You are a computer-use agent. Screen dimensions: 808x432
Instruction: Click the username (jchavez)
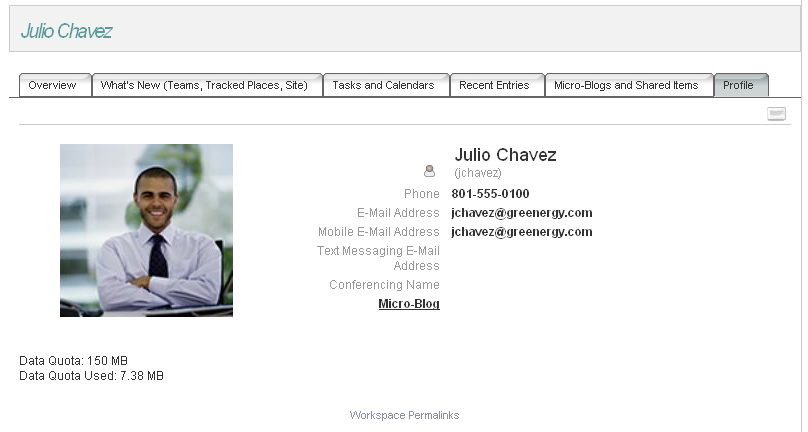coord(478,173)
